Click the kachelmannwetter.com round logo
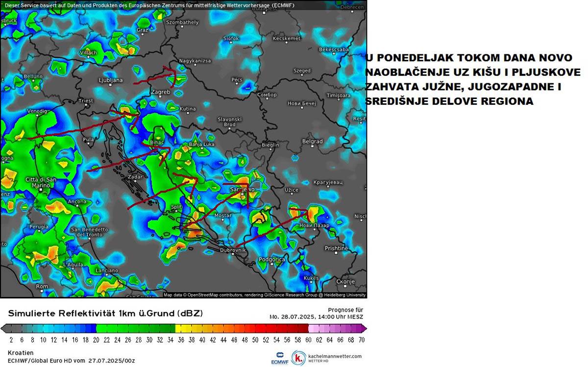 [298, 358]
